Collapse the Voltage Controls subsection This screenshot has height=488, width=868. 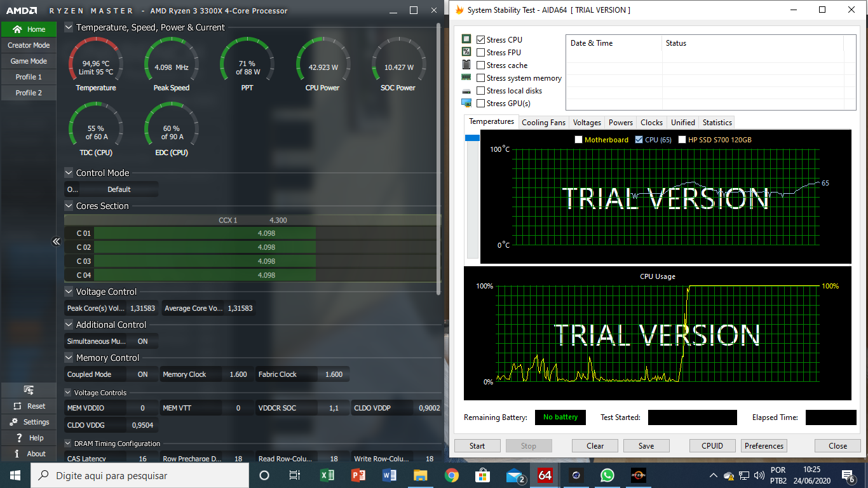click(x=68, y=393)
